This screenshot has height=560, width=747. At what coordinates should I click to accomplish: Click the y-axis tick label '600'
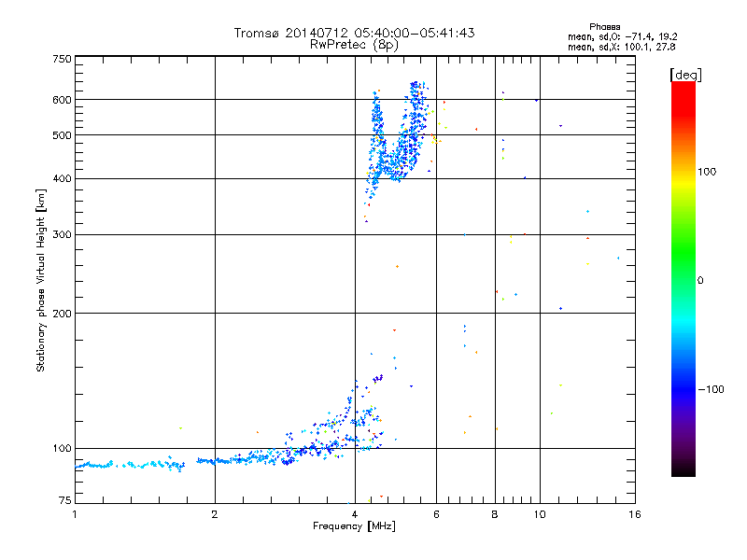(62, 100)
